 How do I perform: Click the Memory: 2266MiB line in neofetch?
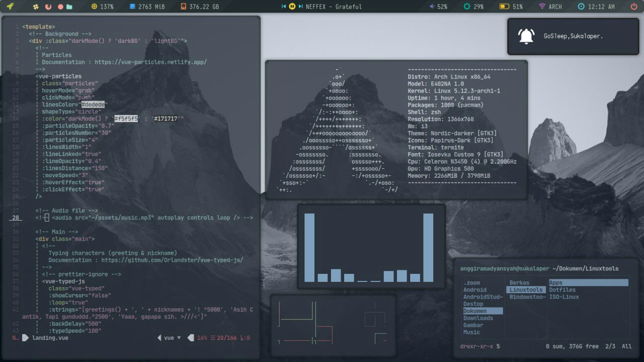point(449,176)
